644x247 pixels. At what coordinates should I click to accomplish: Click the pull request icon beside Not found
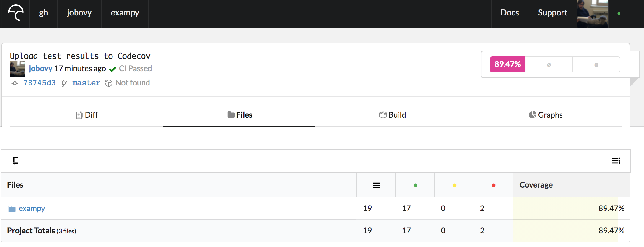108,83
